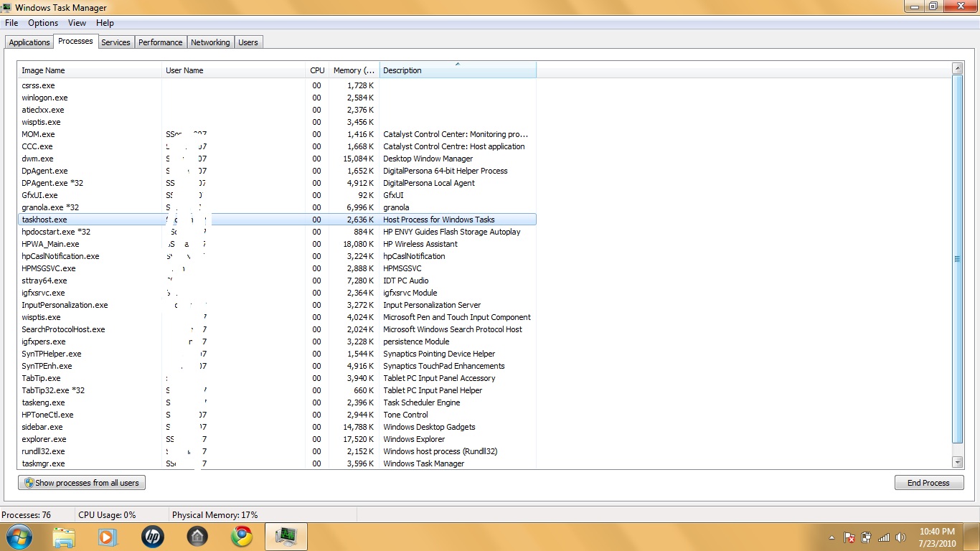Screen dimensions: 980x551
Task: Select the SynTPHelper.exe process
Action: click(x=277, y=354)
